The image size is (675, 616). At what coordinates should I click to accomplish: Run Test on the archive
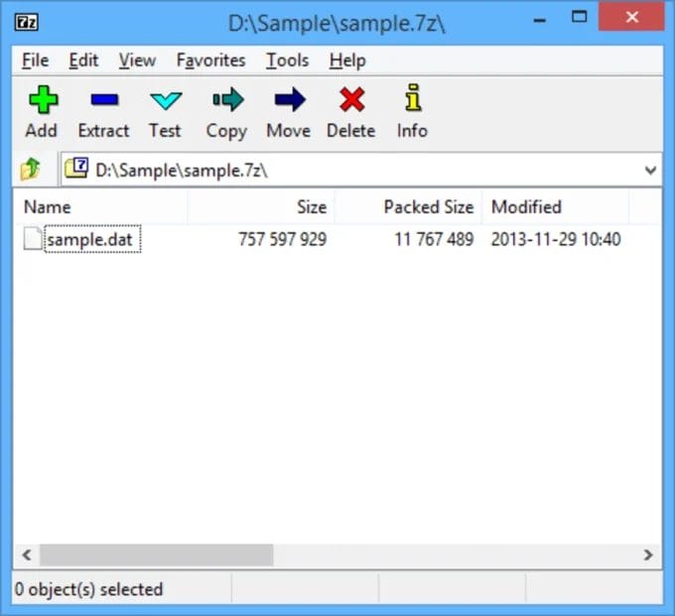pyautogui.click(x=165, y=100)
